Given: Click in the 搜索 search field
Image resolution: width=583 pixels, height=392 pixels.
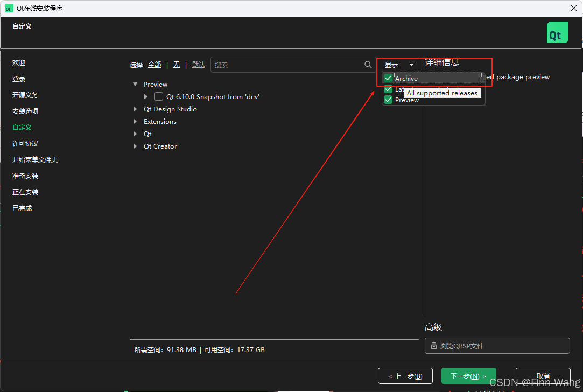Looking at the screenshot, I should [285, 65].
